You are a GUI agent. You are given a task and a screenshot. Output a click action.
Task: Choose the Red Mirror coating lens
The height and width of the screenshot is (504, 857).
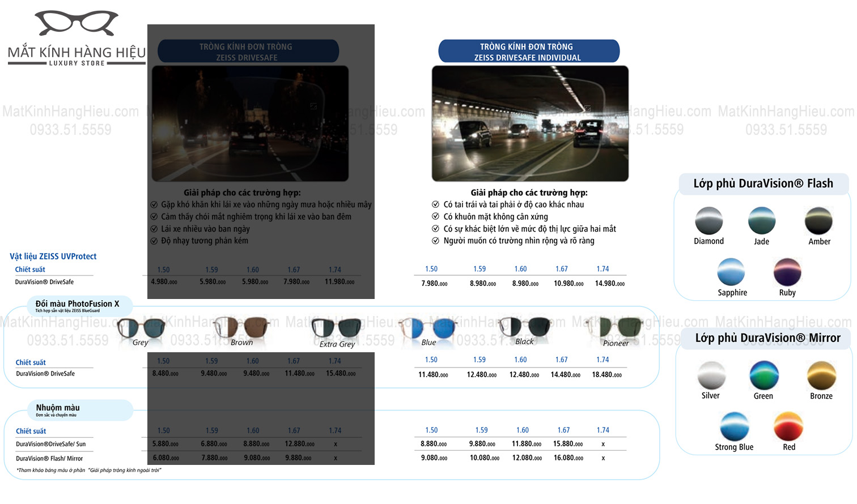point(788,426)
